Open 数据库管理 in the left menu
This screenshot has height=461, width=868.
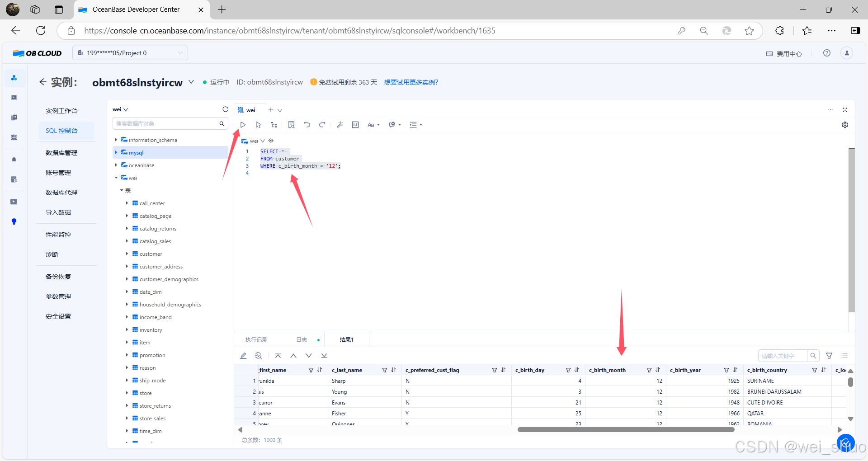(61, 153)
